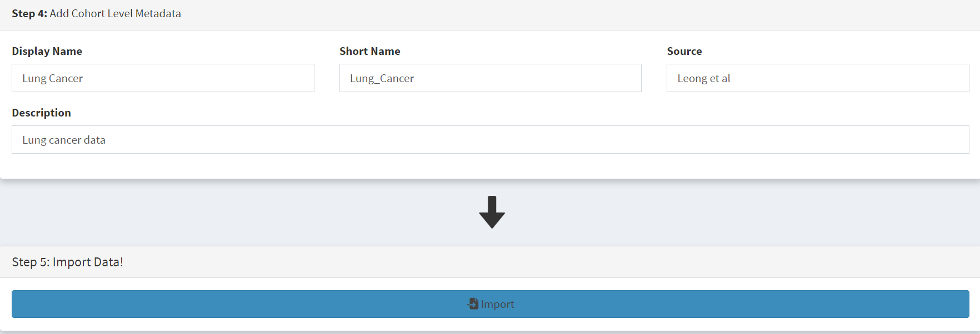Click the black downward arrow between steps
Screen dimensions: 980x334
[492, 212]
